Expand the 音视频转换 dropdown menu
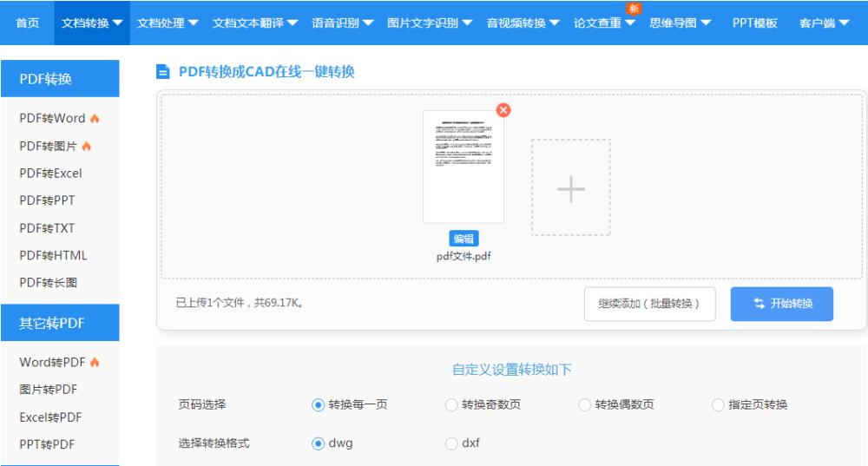Image resolution: width=868 pixels, height=466 pixels. pyautogui.click(x=523, y=23)
